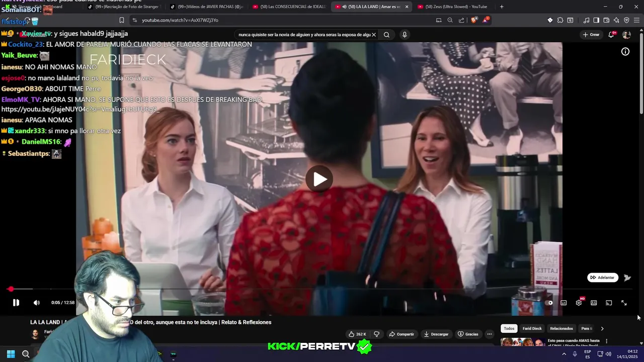Expand more filter chips with right chevron

602,329
